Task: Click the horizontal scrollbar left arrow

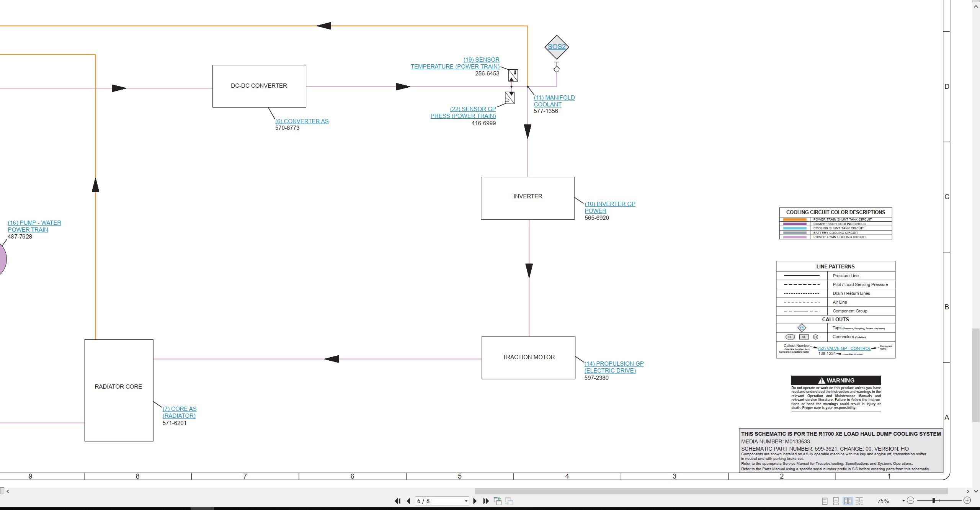Action: 8,491
